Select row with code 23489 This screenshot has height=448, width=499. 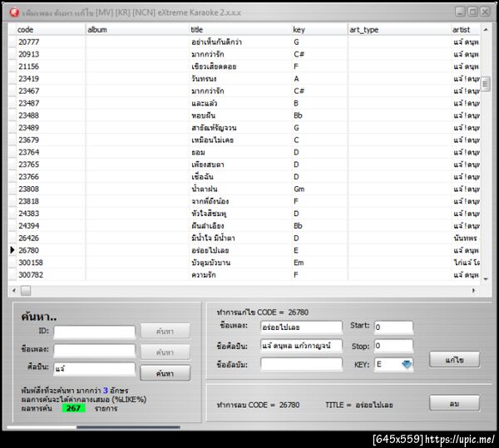tap(244, 128)
